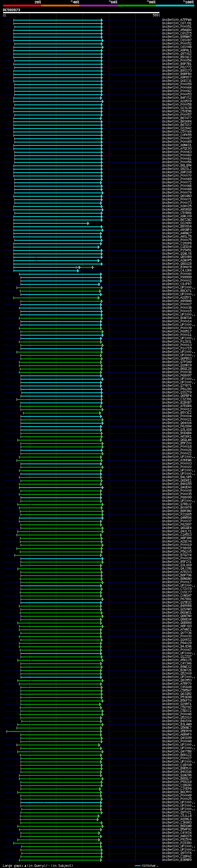Click the green ~80% identity color segment
197x868 pixels.
[x=137, y=6]
